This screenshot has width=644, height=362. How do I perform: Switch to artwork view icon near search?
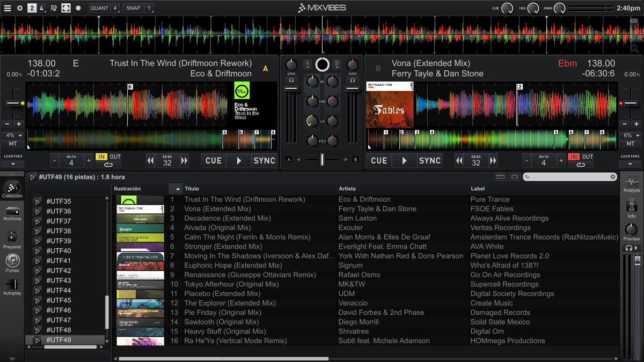click(514, 177)
